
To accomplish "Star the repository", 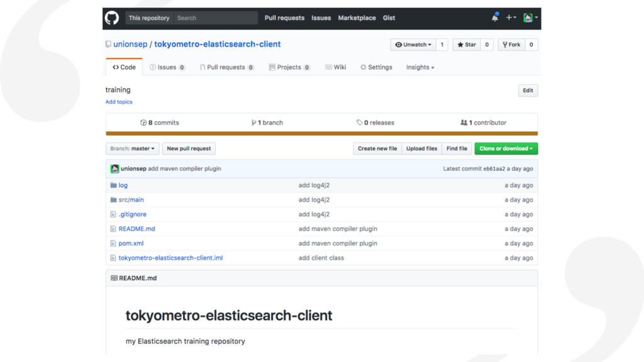I will 467,45.
